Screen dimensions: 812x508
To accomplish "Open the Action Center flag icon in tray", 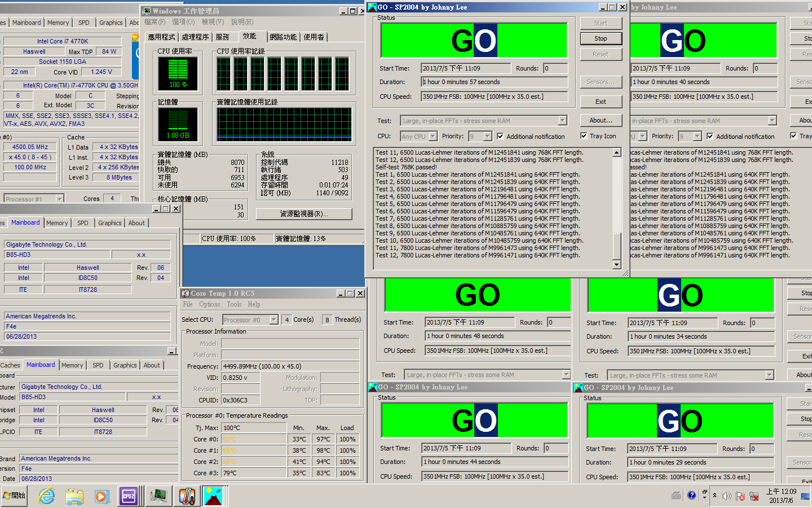I will pos(740,496).
